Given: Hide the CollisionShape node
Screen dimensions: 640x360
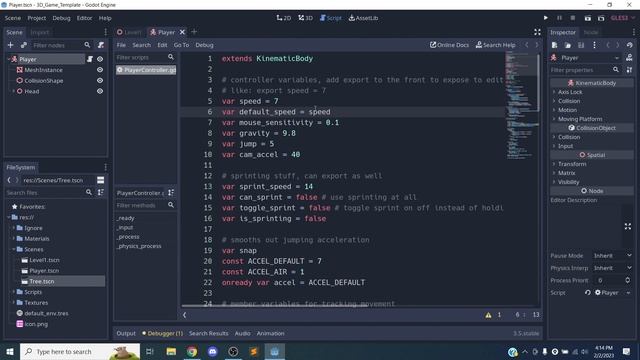Looking at the screenshot, I should pyautogui.click(x=100, y=80).
